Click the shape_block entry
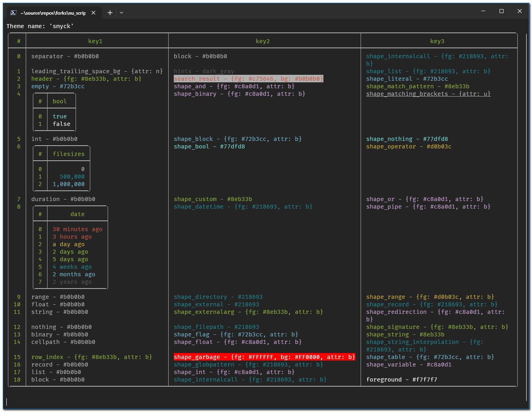 point(238,139)
